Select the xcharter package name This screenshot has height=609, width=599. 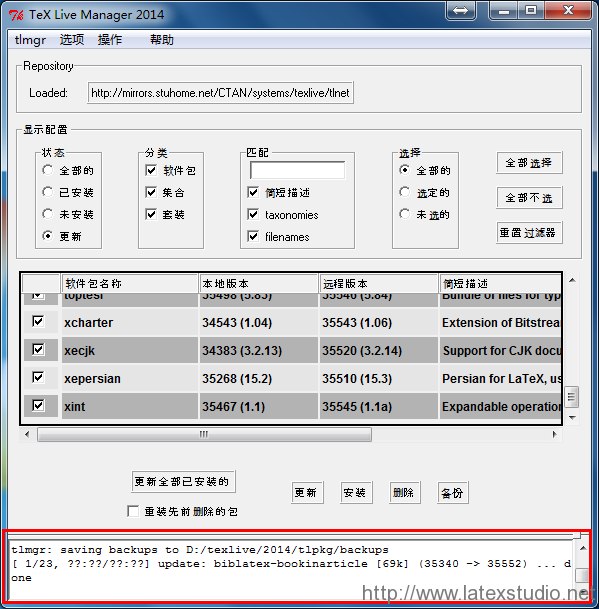(89, 323)
